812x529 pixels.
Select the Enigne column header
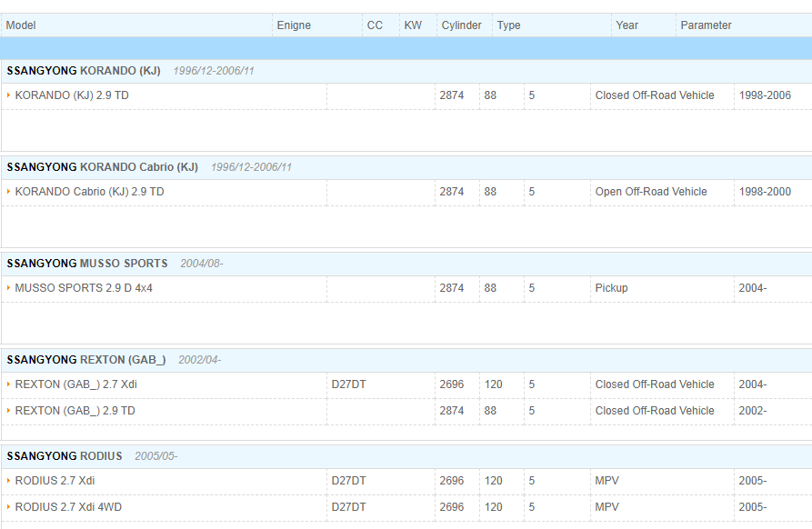[x=294, y=25]
